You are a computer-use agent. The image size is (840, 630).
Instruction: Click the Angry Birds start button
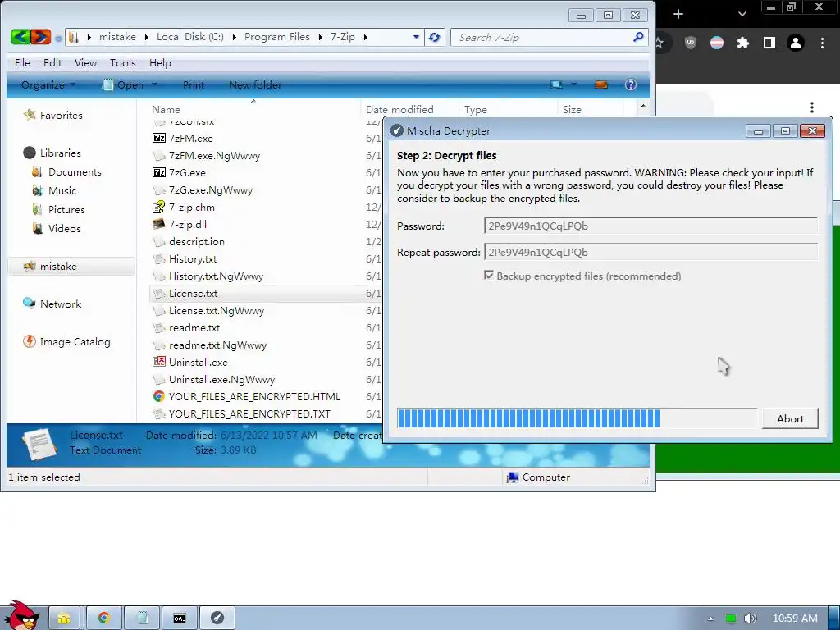tap(21, 615)
